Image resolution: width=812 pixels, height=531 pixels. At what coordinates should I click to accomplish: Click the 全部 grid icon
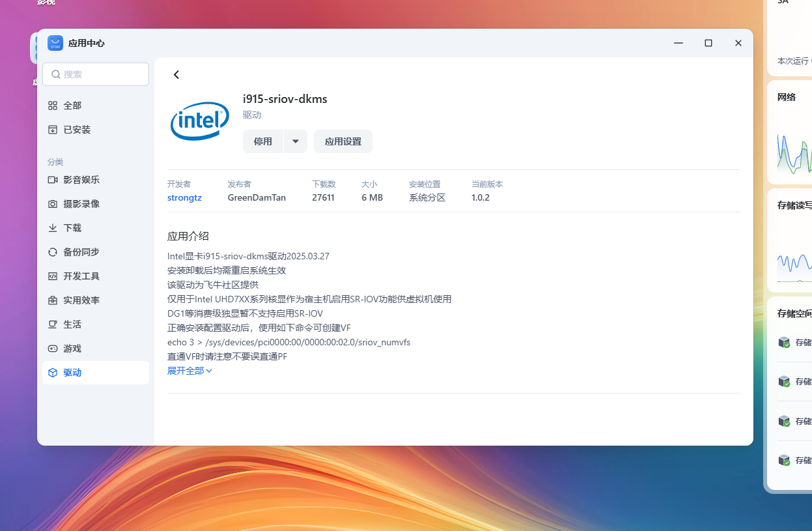53,106
